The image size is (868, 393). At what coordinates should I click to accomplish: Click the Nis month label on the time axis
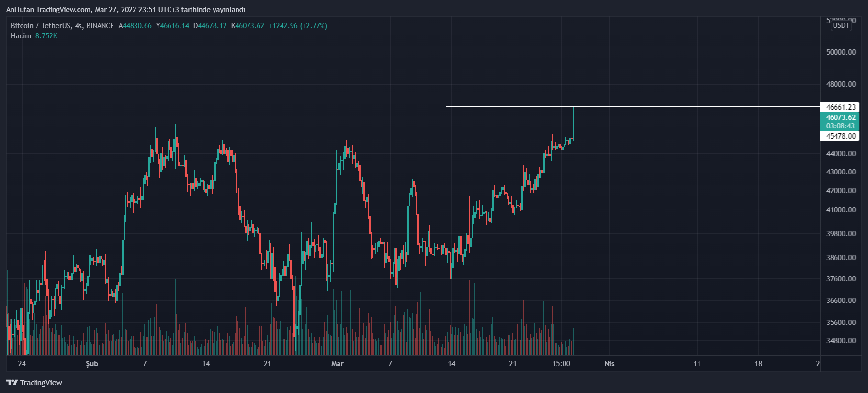(x=609, y=364)
